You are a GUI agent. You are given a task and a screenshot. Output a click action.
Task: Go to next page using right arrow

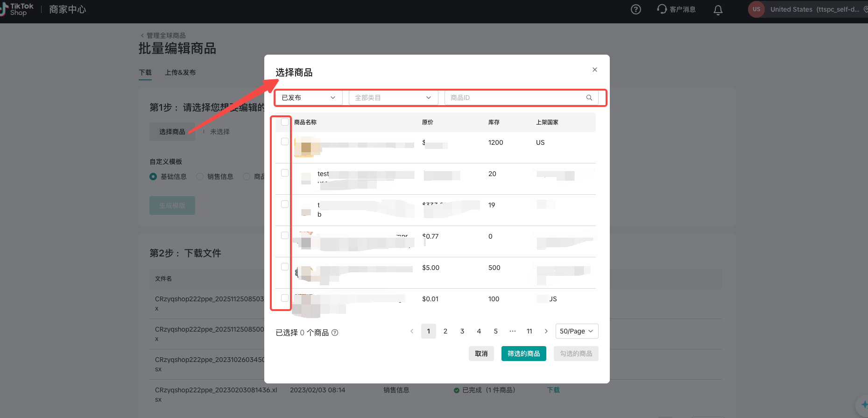546,331
